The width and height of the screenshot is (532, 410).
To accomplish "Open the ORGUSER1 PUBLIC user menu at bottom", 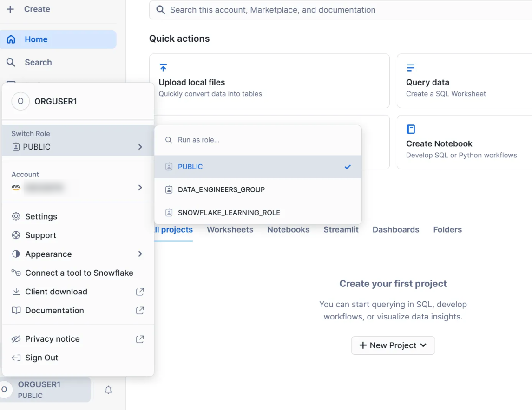I will (x=46, y=390).
